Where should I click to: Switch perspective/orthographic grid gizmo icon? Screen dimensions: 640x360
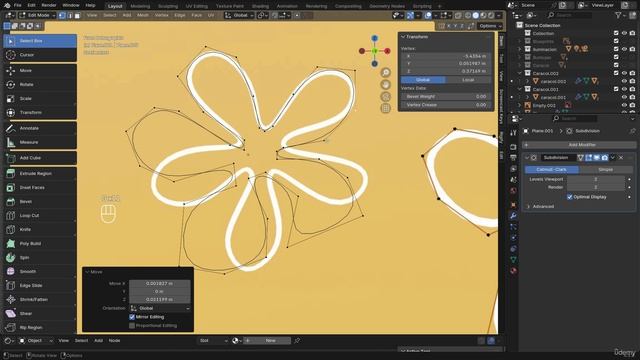point(385,108)
